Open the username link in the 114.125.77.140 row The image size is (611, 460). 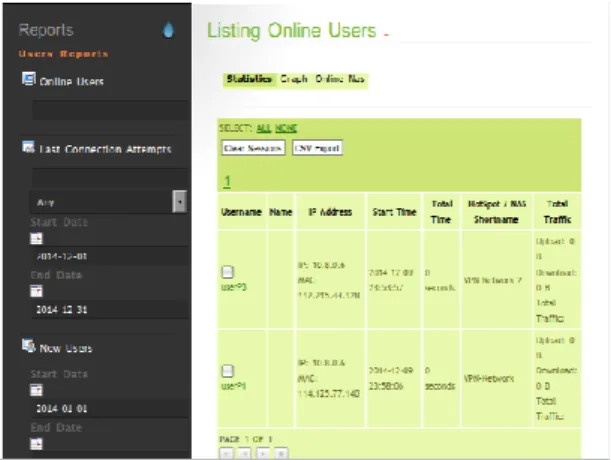(233, 386)
